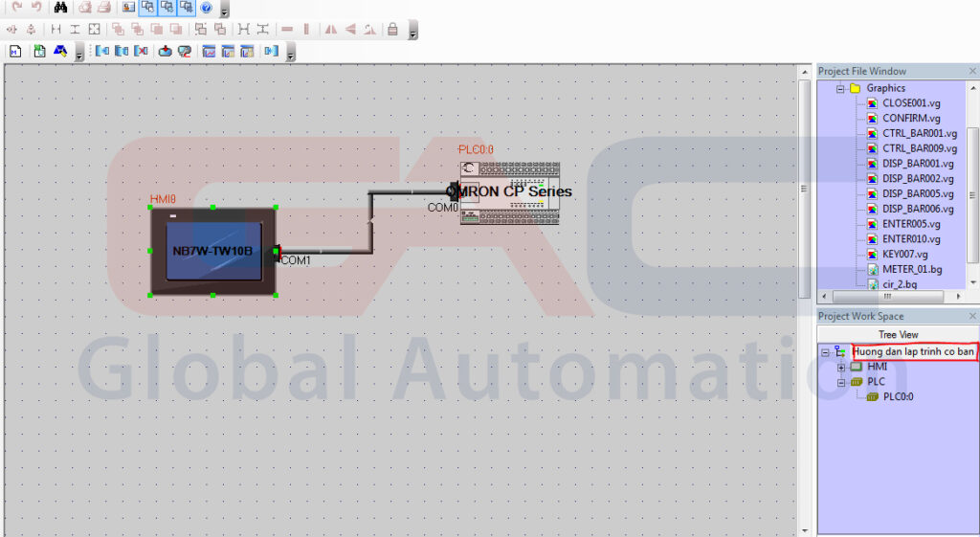Click the COM1 port label
This screenshot has height=537, width=980.
[296, 260]
